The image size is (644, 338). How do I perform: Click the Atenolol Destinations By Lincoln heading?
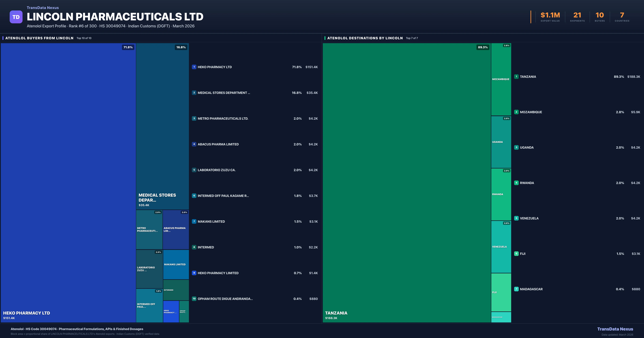click(365, 38)
